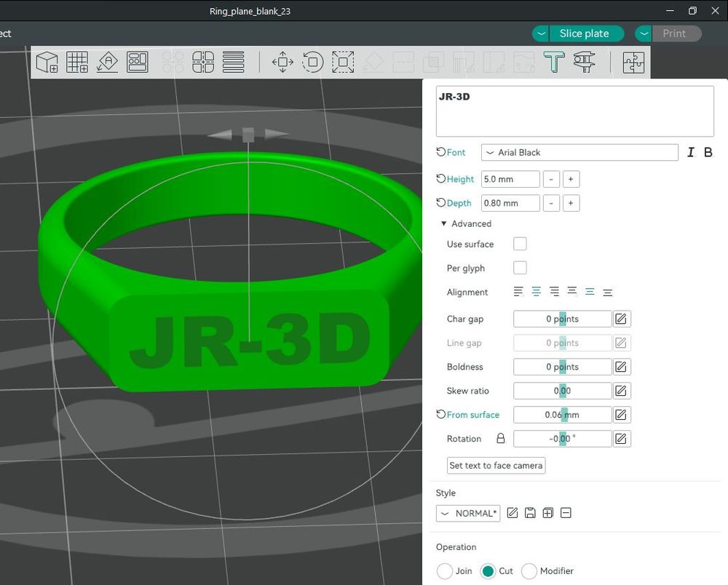Set vertical alignment to top
Image resolution: width=728 pixels, height=585 pixels.
[x=572, y=292]
